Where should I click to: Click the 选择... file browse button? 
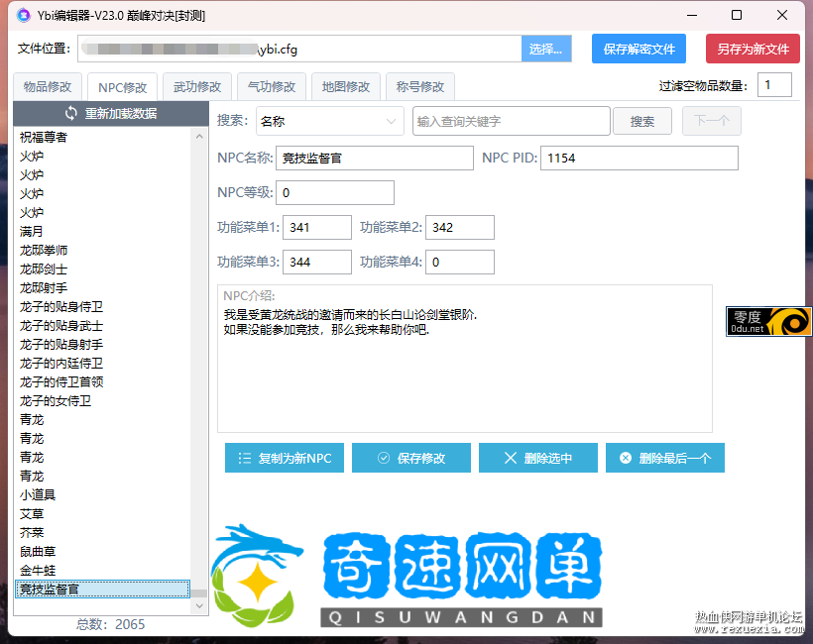coord(545,49)
